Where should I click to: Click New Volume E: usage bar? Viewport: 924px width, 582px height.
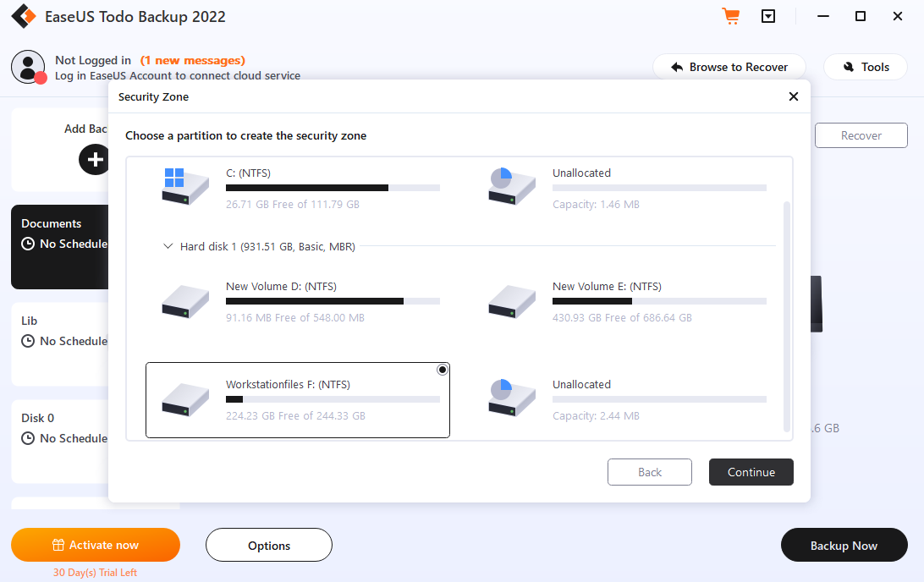(659, 301)
